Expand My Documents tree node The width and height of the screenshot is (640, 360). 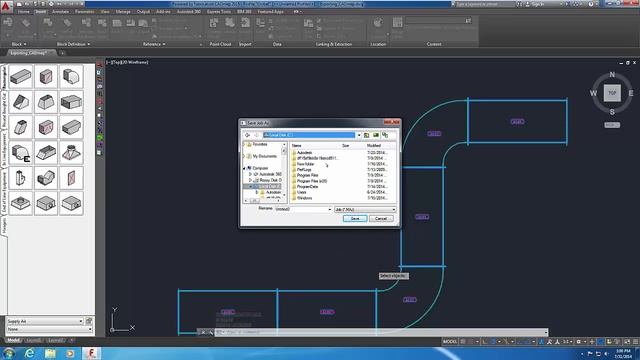pos(244,156)
